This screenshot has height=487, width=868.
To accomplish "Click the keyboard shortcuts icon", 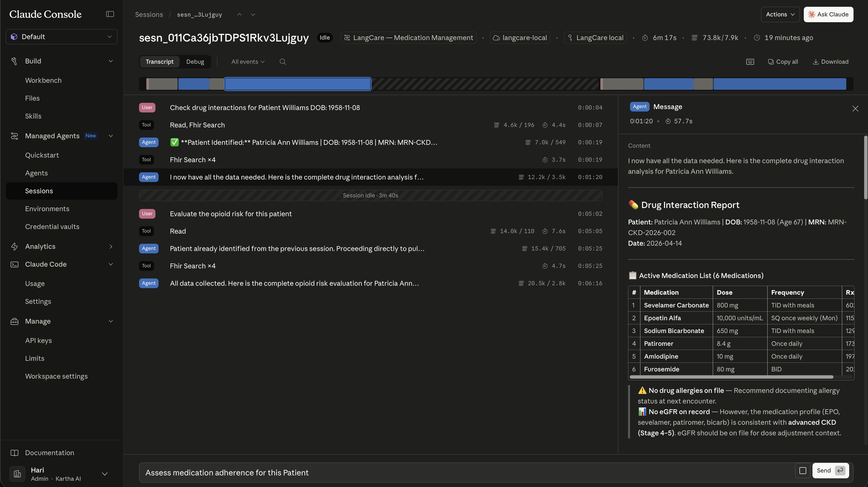I will (x=750, y=62).
